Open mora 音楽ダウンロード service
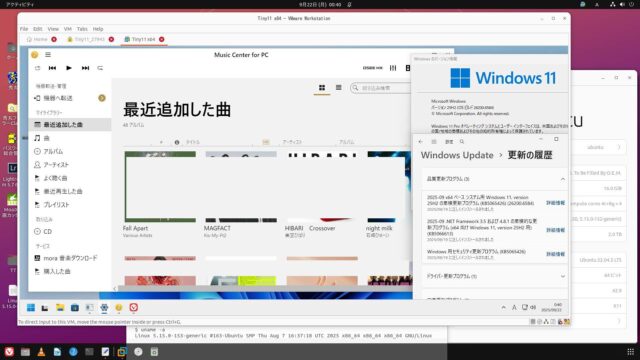 click(70, 258)
